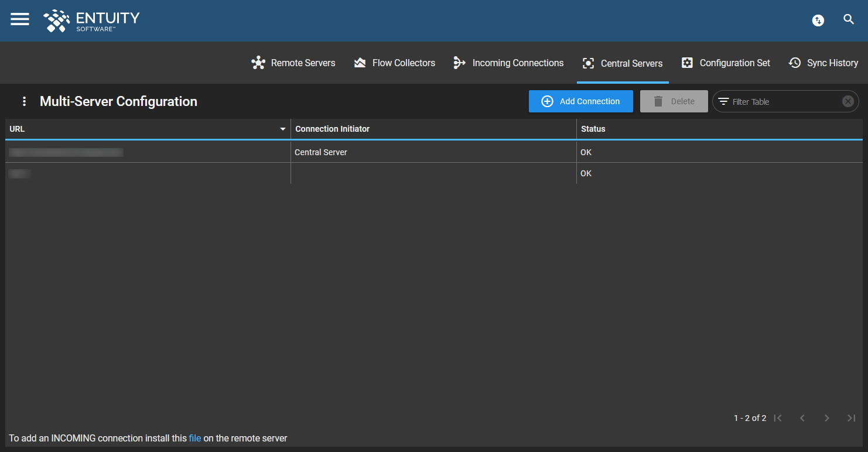
Task: Click the 'file' download link
Action: tap(195, 438)
